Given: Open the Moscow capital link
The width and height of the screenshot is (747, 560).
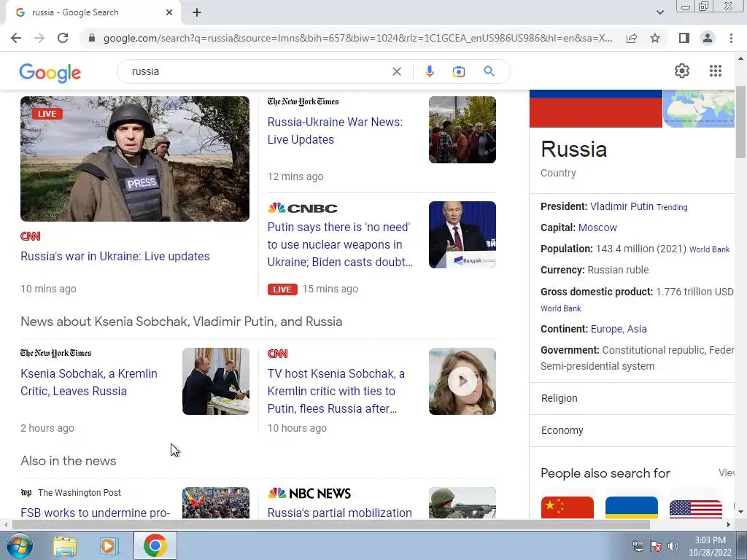Looking at the screenshot, I should [597, 227].
